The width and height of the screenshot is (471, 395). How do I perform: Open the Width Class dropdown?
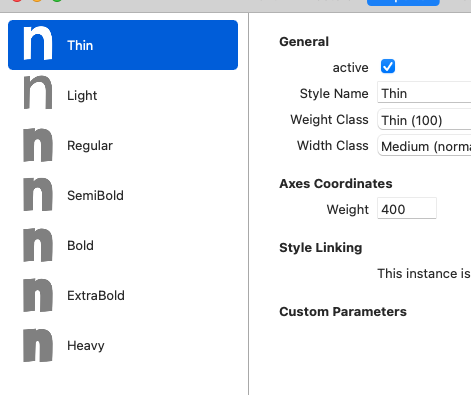pos(424,146)
